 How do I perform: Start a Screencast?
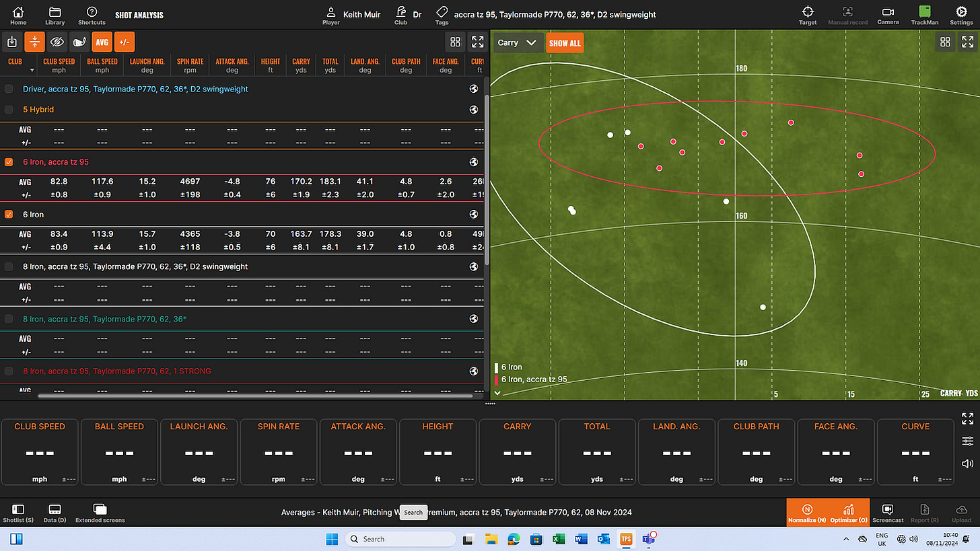887,513
